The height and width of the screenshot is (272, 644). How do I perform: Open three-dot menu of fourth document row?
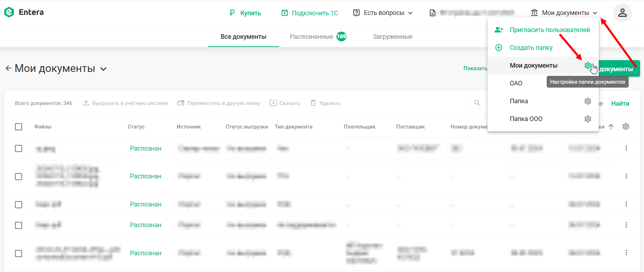tap(626, 225)
